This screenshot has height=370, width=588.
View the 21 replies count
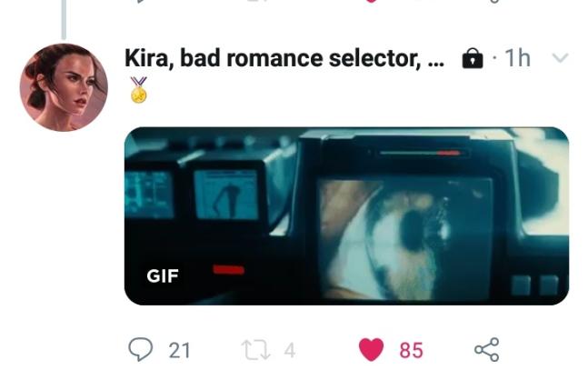[x=179, y=351]
